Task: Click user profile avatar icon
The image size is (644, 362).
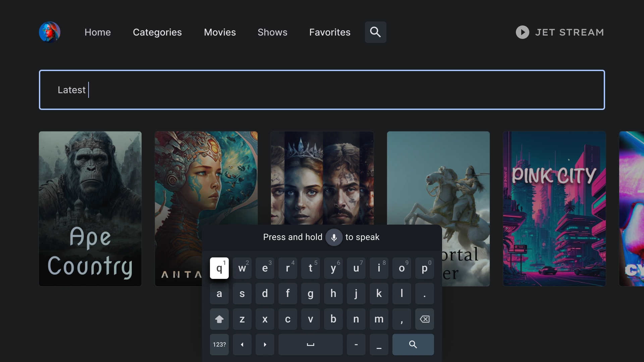Action: point(50,32)
